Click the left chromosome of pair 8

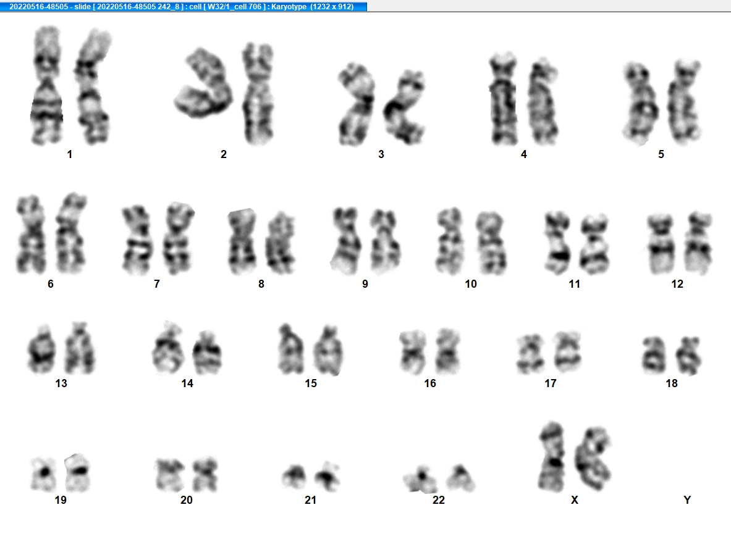[x=242, y=241]
